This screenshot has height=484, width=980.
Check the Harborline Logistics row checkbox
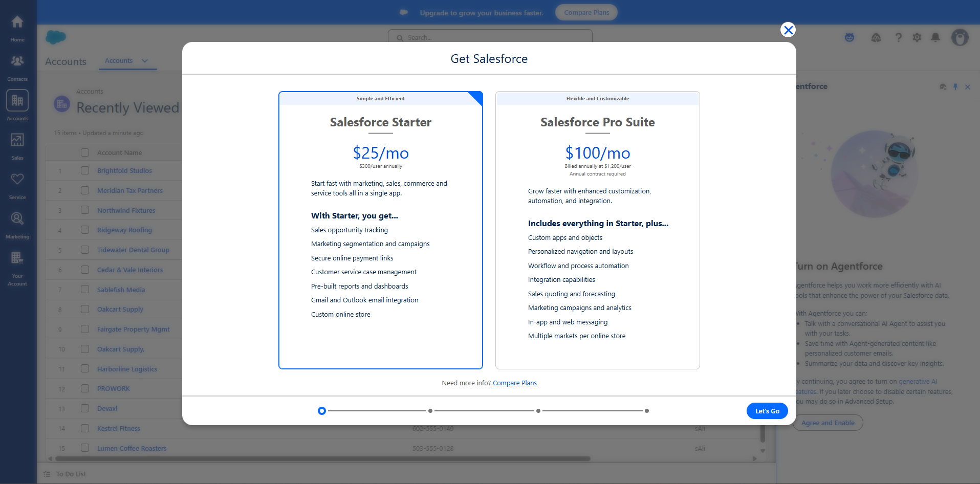[85, 369]
